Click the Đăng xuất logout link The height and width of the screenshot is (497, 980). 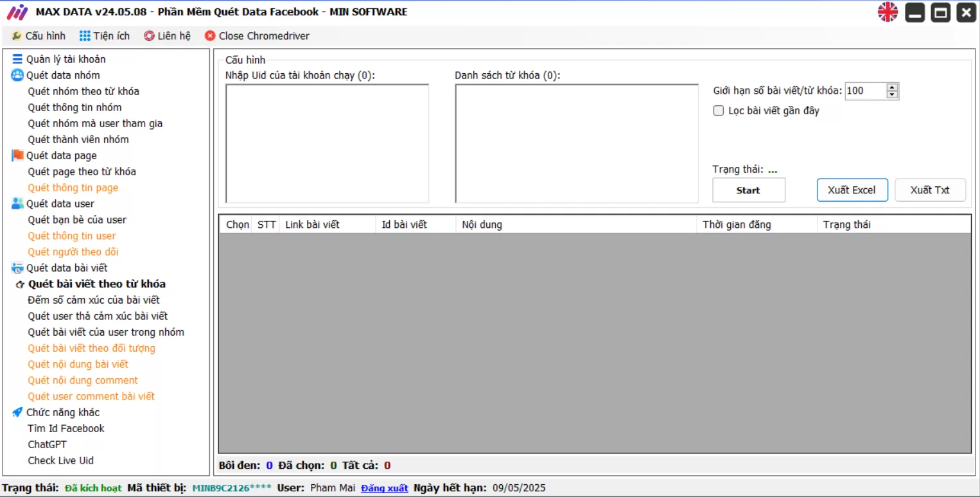[384, 488]
